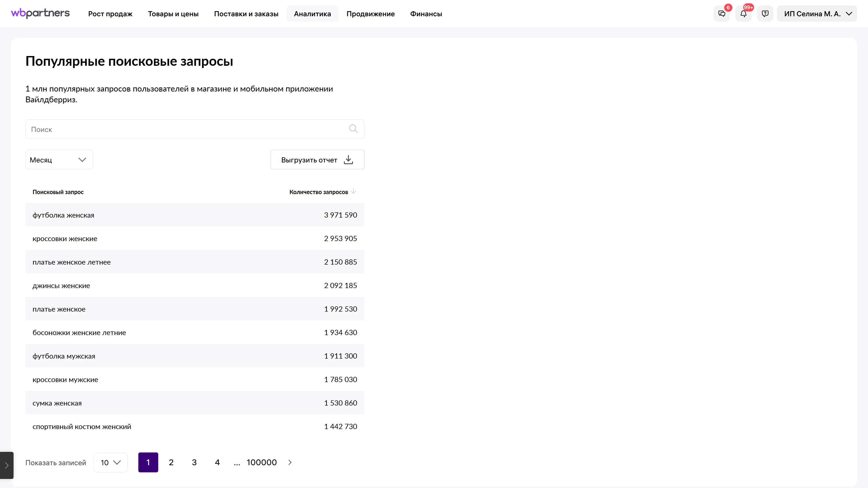Click the search magnifier icon

(353, 129)
